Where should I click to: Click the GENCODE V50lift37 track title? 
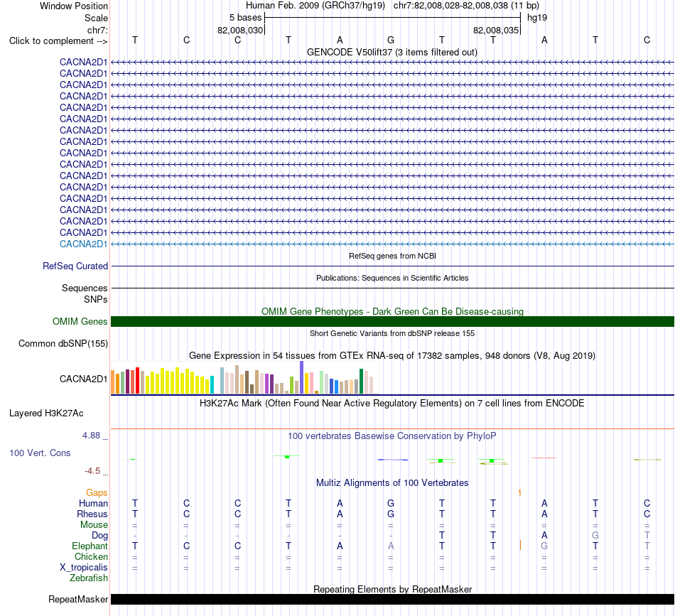[x=392, y=53]
